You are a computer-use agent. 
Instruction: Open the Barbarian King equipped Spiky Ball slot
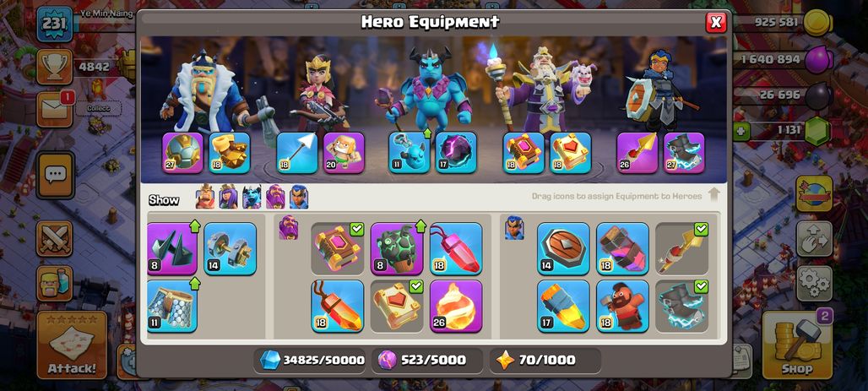(x=182, y=153)
